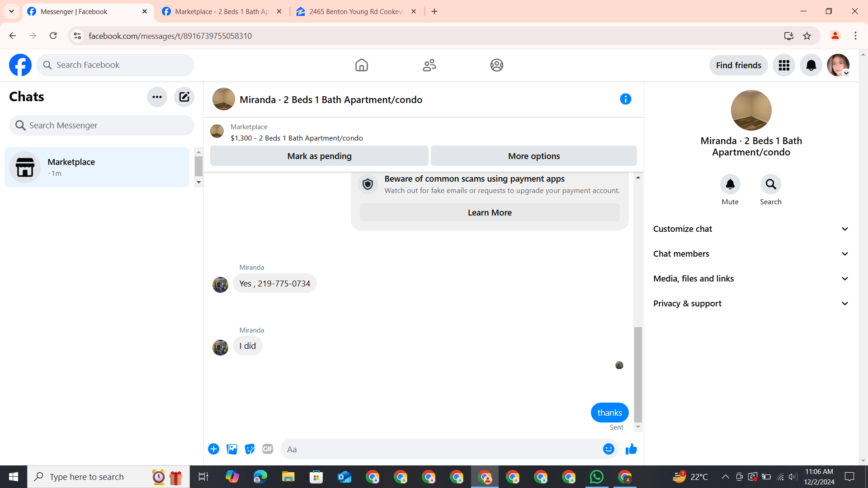Mute the conversation with bell icon
This screenshot has width=868, height=488.
click(730, 184)
